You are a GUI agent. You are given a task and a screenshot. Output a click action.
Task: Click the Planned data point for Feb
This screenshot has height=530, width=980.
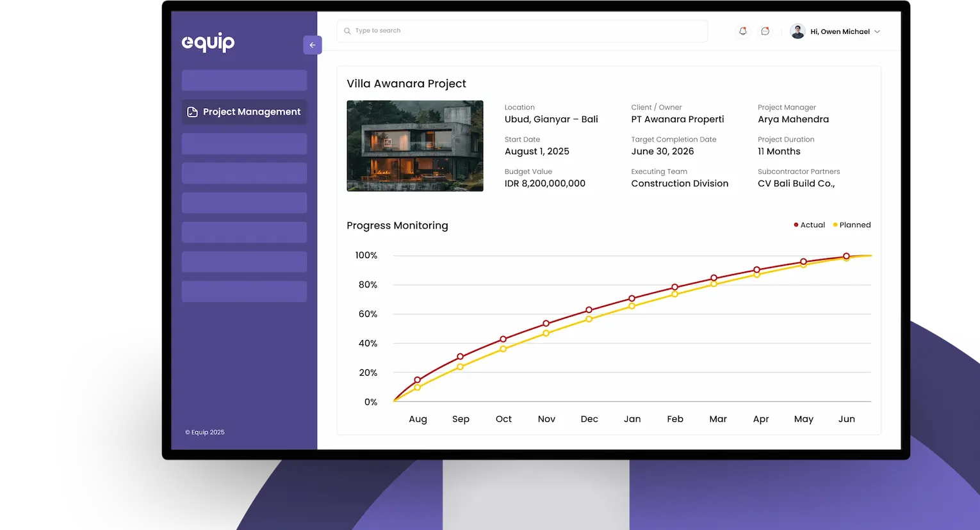(675, 294)
